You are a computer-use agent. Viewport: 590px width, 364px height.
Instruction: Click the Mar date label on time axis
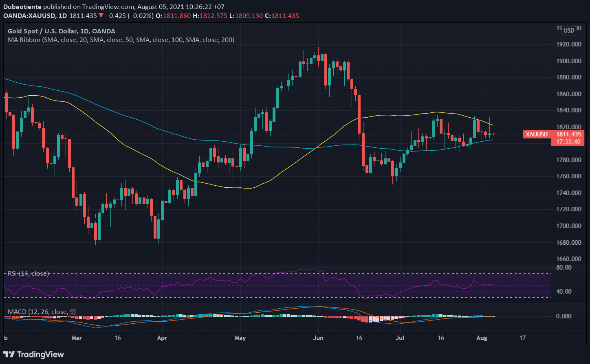(76, 338)
